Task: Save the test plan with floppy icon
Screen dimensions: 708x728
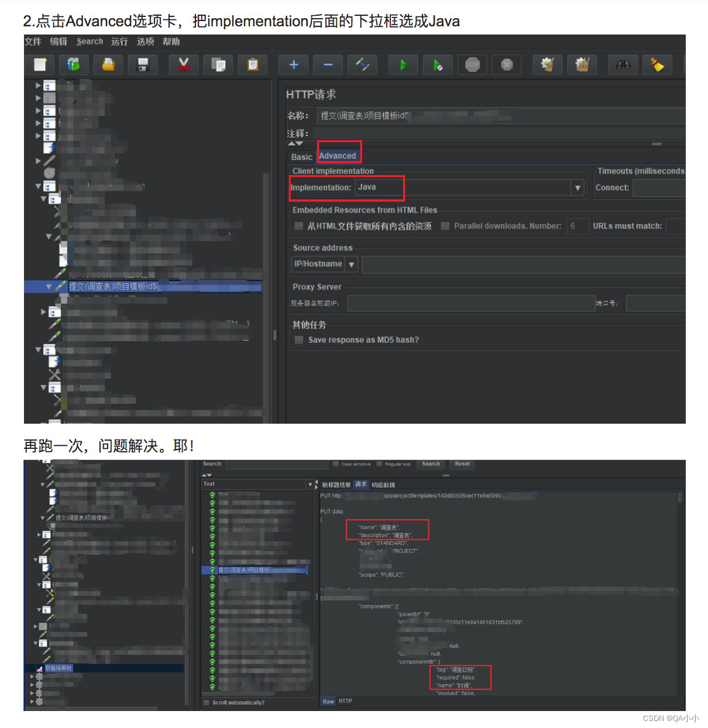Action: (143, 64)
